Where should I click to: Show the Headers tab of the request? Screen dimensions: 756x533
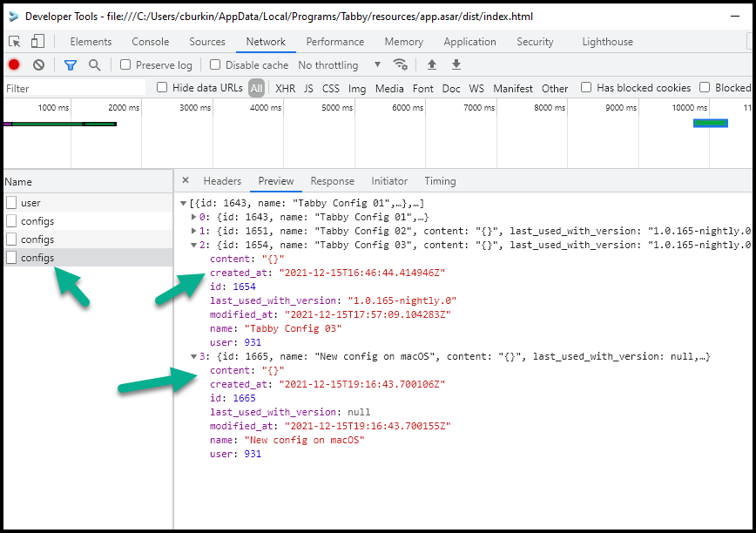222,181
